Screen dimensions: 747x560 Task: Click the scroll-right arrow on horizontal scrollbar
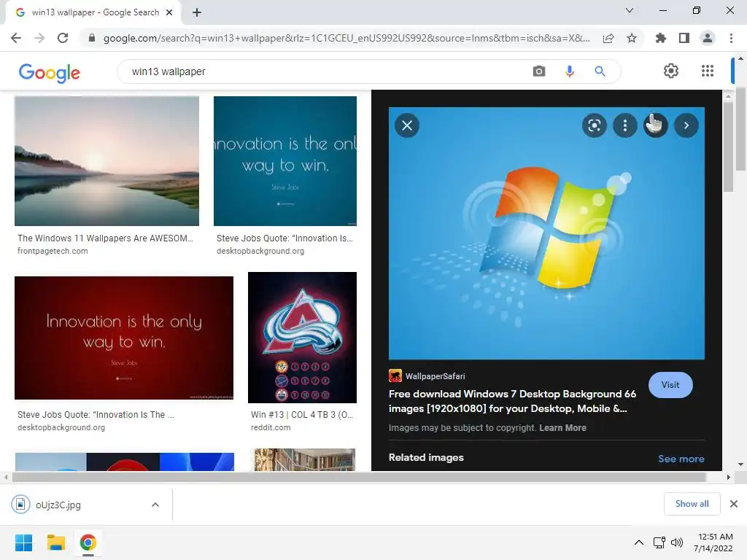[728, 477]
